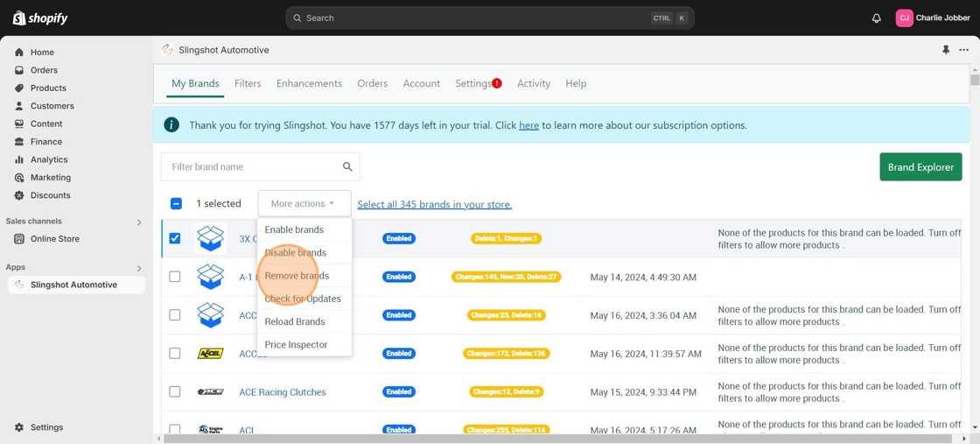This screenshot has width=980, height=444.
Task: Click the Slingshot Automotive app icon in sidebar
Action: click(x=19, y=285)
